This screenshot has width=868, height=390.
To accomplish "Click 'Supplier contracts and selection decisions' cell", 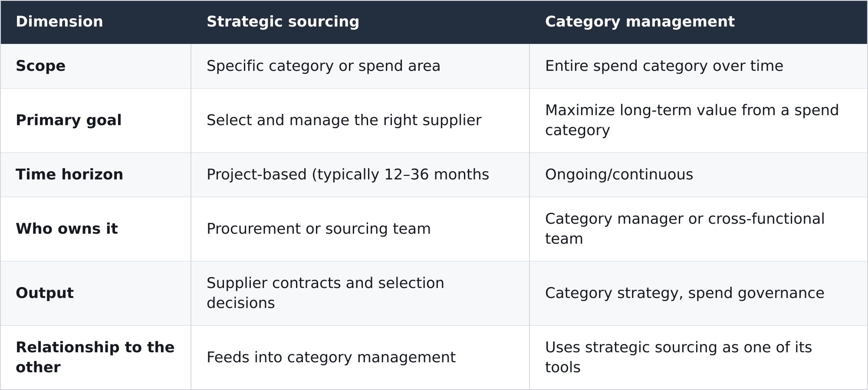I will coord(360,293).
